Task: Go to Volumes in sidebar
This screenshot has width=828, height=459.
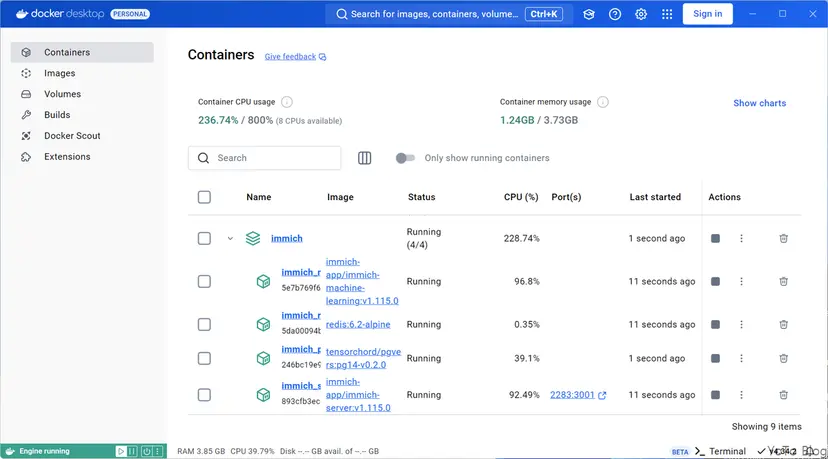Action: click(82, 94)
